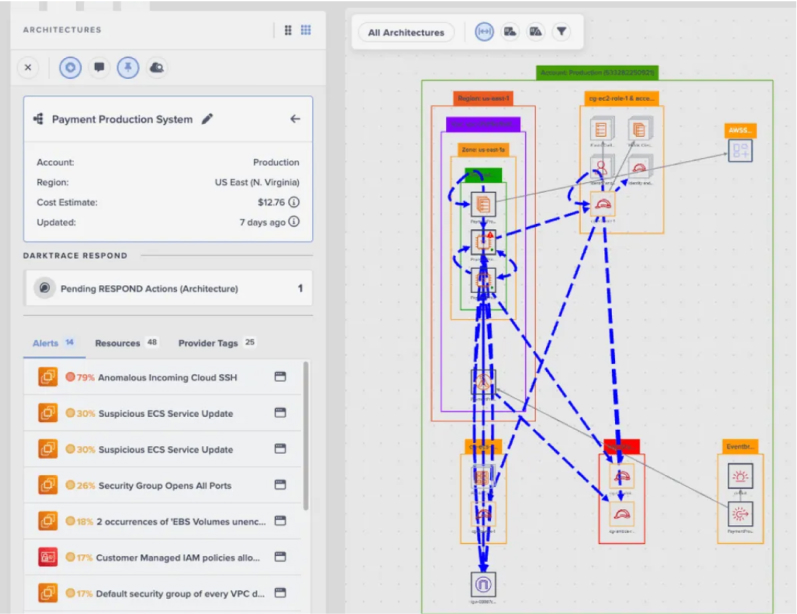Image resolution: width=797 pixels, height=614 pixels.
Task: Switch to the two-column grid view
Action: pyautogui.click(x=288, y=30)
